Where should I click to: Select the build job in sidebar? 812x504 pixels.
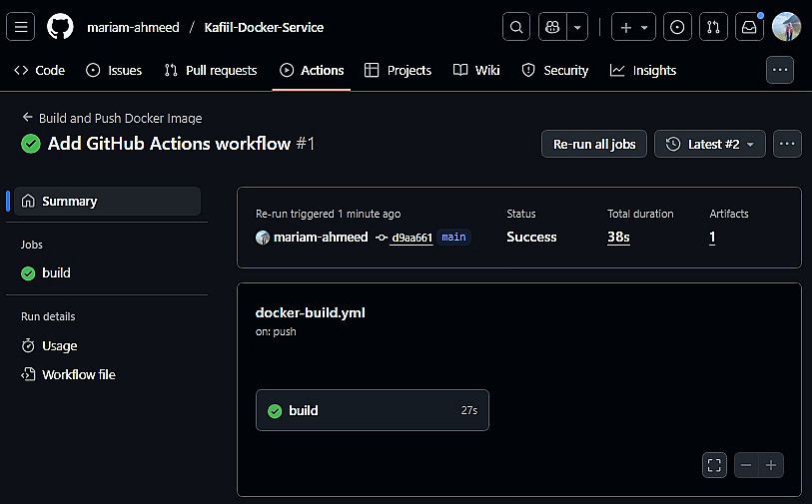pos(56,272)
